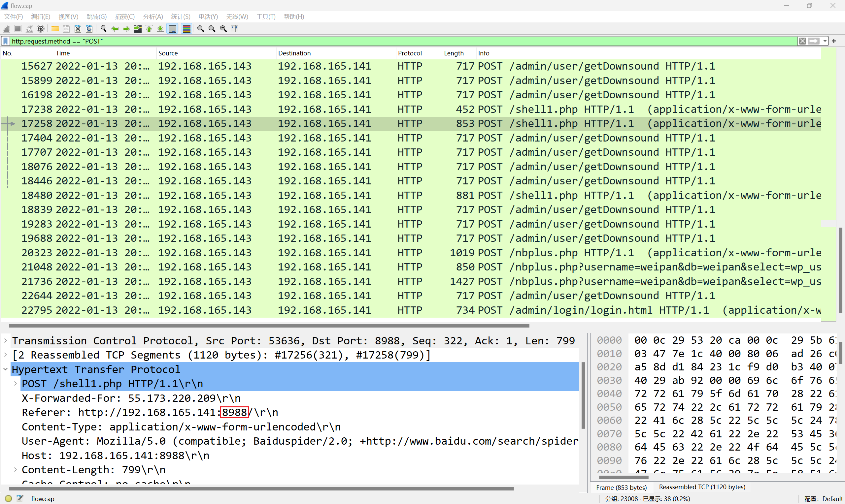Image resolution: width=845 pixels, height=504 pixels.
Task: Clear the display filter
Action: (802, 41)
